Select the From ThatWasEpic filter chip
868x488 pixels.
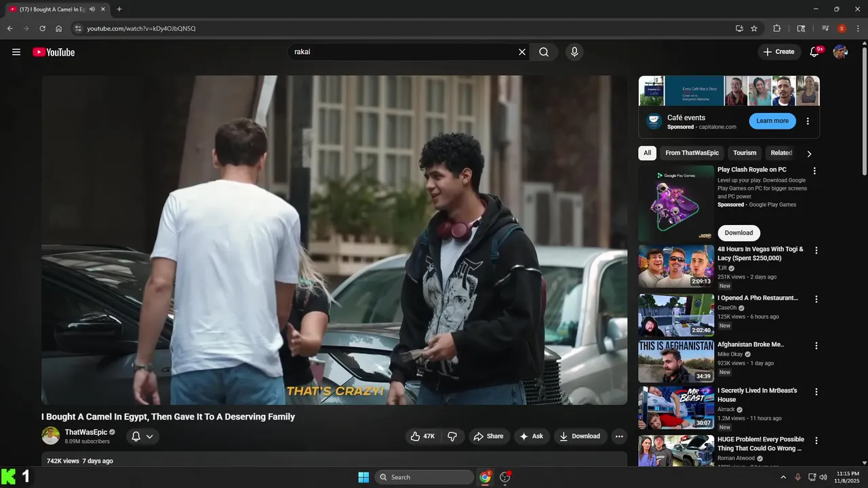pyautogui.click(x=692, y=153)
